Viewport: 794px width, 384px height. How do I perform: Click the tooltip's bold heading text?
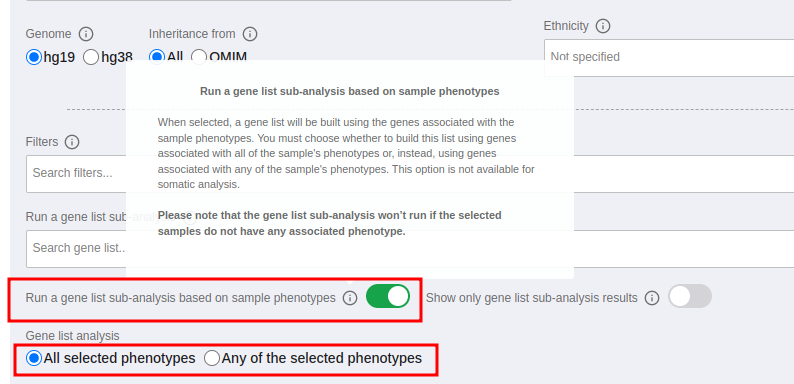pos(350,91)
